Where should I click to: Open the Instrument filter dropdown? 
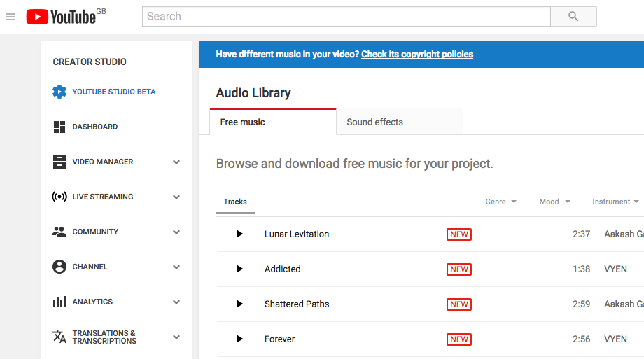[x=615, y=202]
